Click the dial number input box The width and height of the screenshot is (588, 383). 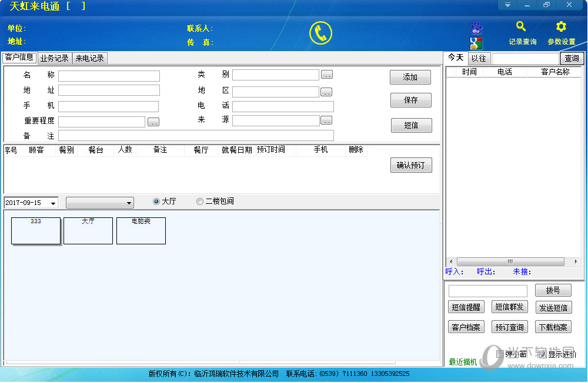[488, 291]
